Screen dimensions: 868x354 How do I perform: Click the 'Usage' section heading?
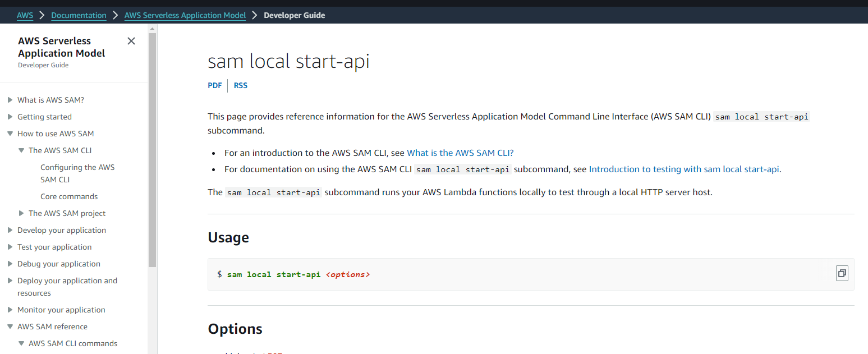(228, 237)
